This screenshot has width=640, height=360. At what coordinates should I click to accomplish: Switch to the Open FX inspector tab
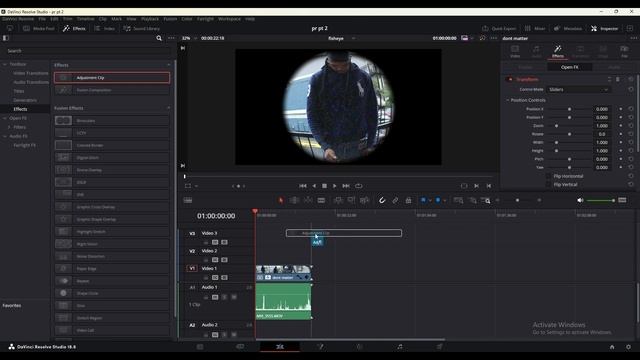point(569,67)
